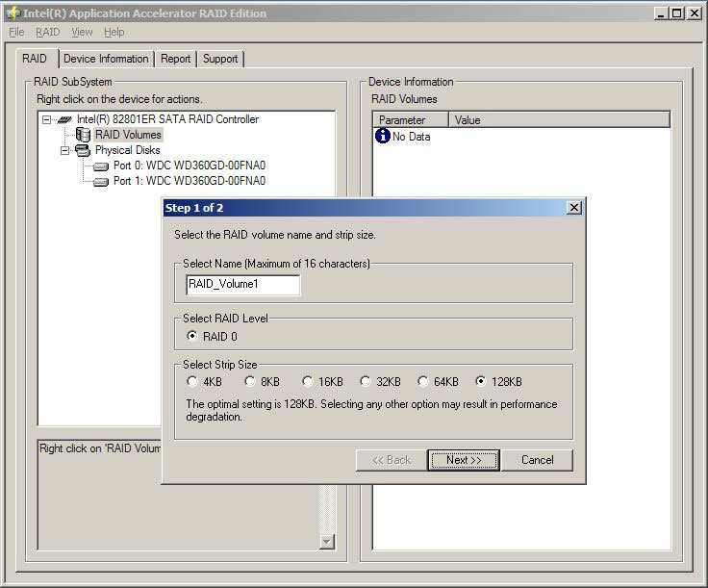The height and width of the screenshot is (588, 708).
Task: Click the Next >> button
Action: pyautogui.click(x=464, y=460)
